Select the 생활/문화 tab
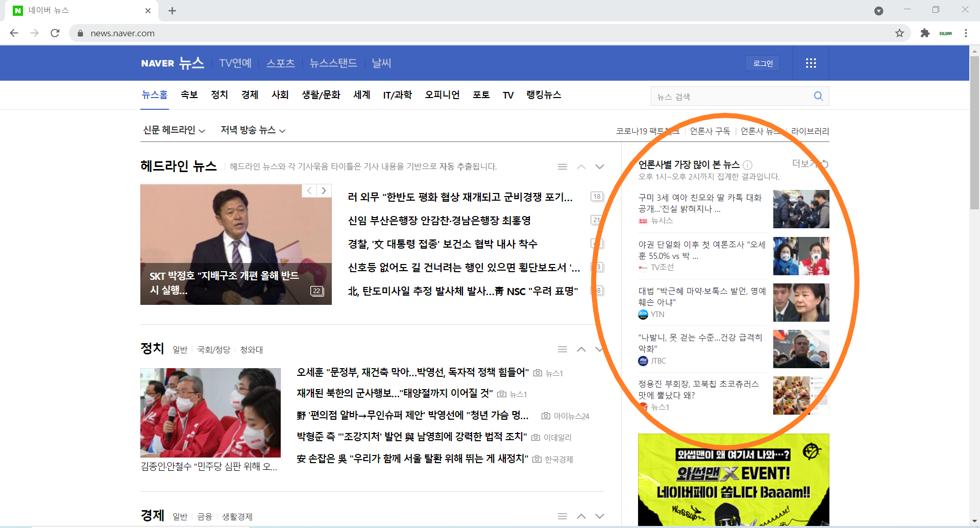 pyautogui.click(x=321, y=95)
